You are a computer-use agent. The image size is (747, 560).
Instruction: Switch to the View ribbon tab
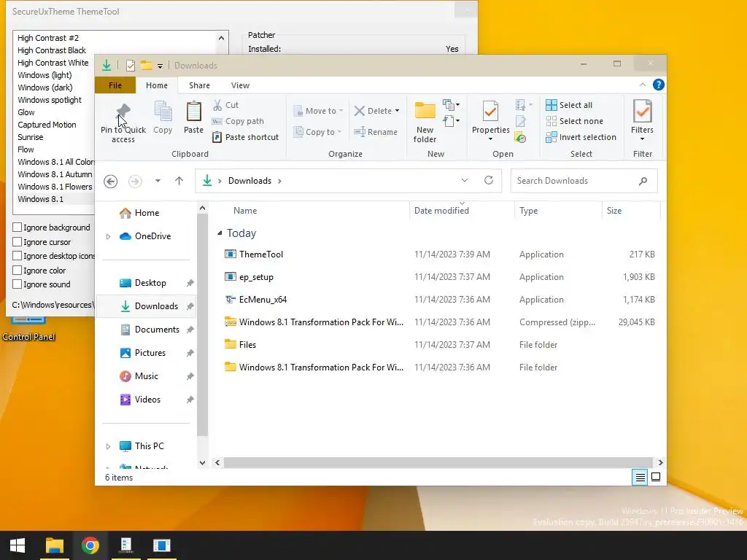point(240,85)
